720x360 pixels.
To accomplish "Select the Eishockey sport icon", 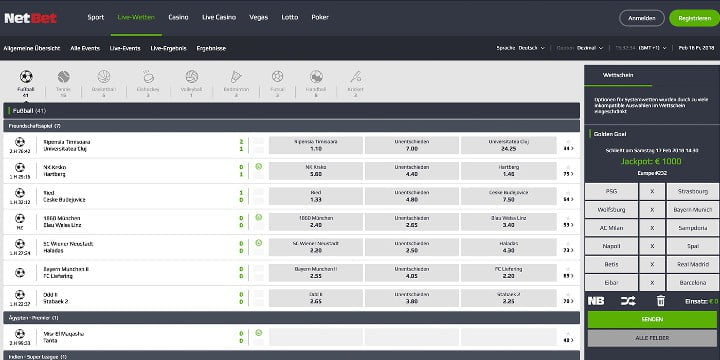I will pos(148,77).
